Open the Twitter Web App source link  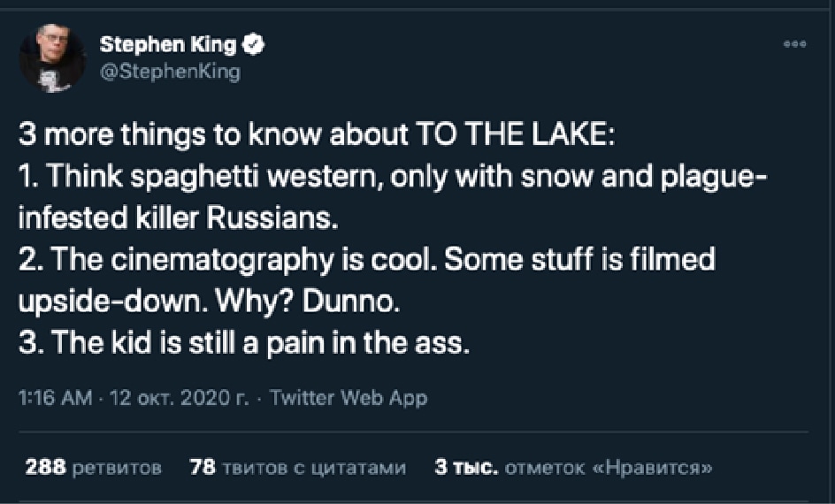[x=348, y=398]
